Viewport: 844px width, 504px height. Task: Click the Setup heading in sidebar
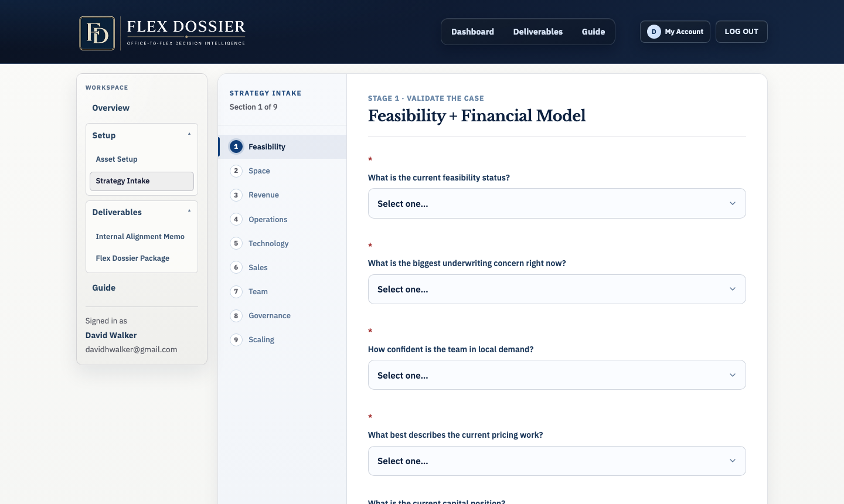coord(104,135)
